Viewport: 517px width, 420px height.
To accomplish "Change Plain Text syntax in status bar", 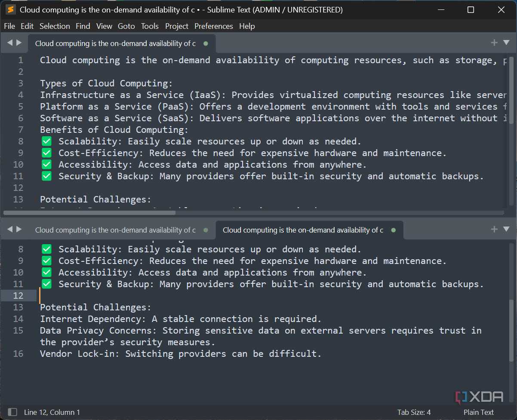I will click(x=478, y=412).
